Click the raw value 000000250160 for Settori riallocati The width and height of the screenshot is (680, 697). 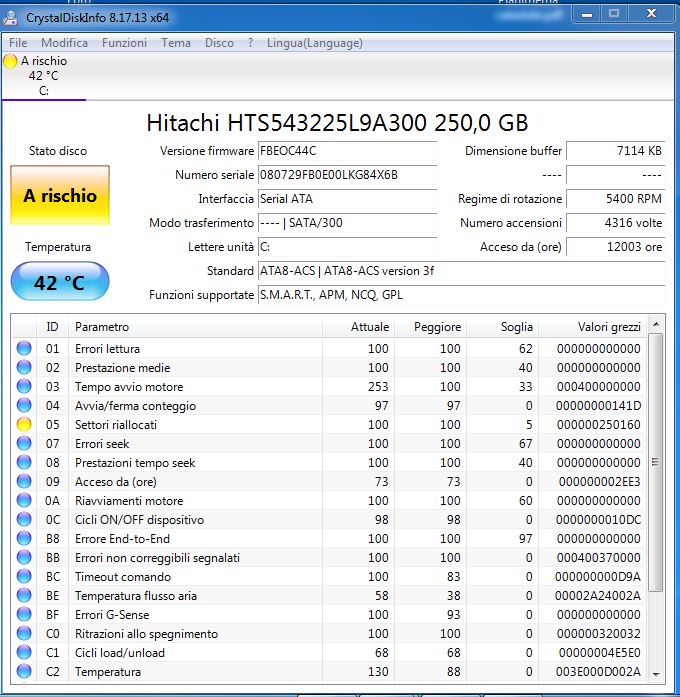[x=598, y=425]
